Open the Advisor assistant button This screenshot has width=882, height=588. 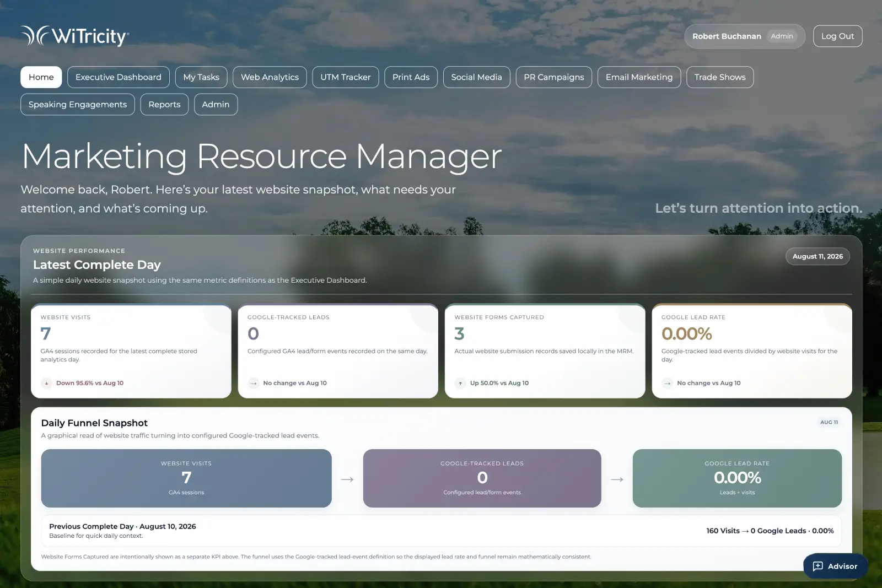coord(835,566)
